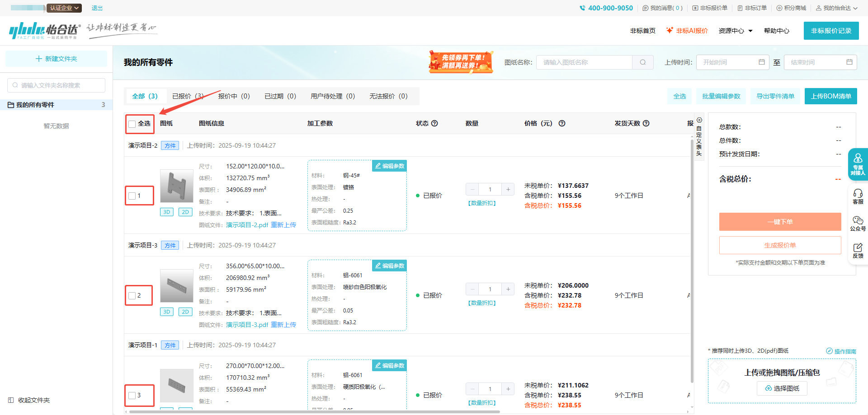Image resolution: width=868 pixels, height=415 pixels.
Task: Open the 专属对接人 floating icon
Action: tap(858, 164)
